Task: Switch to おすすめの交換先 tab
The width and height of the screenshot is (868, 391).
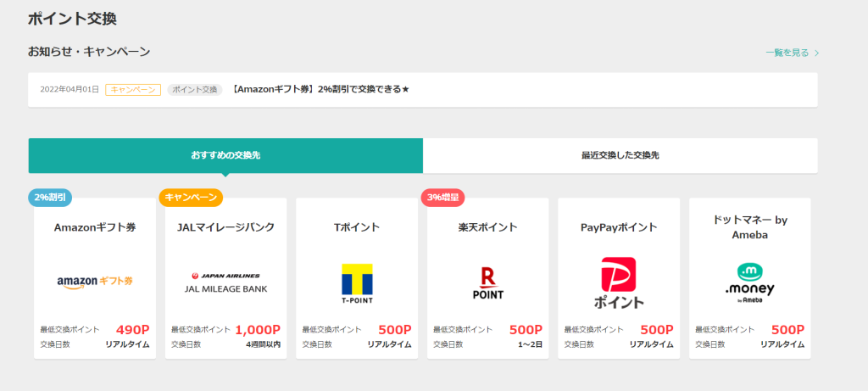Action: [x=225, y=156]
